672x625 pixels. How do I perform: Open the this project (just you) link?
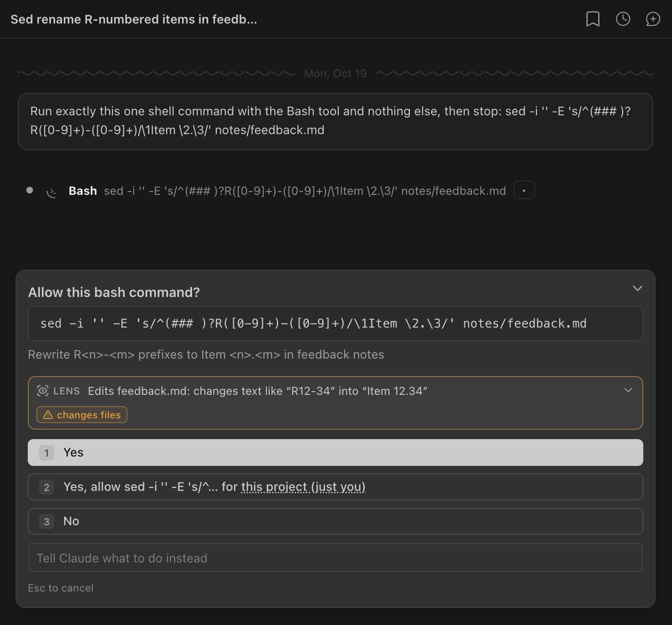[304, 487]
